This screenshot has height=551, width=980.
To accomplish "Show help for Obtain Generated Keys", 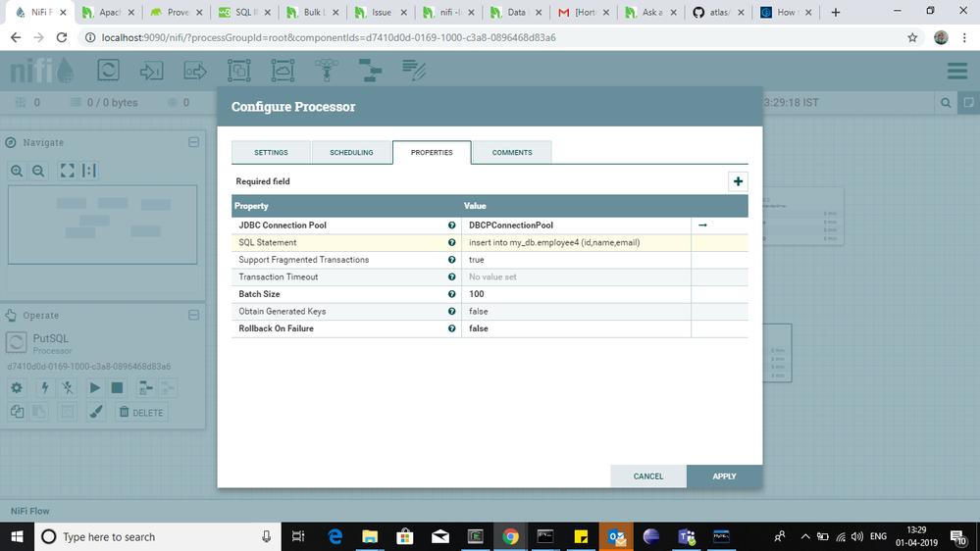I will (x=451, y=311).
